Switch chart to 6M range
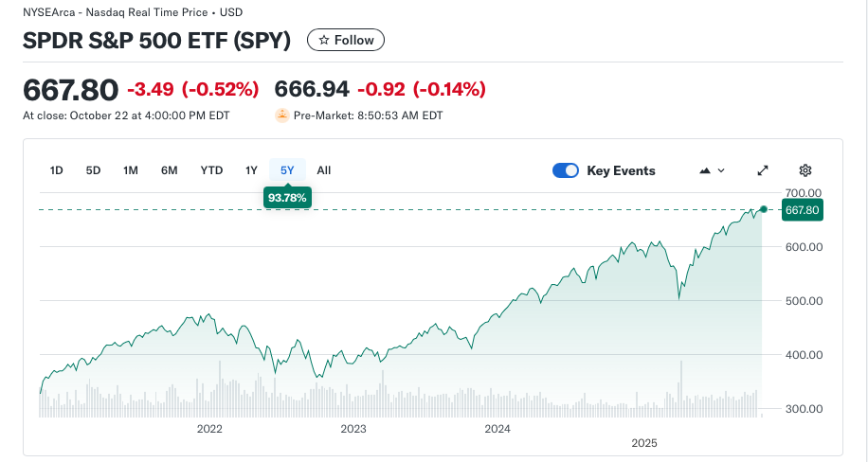The image size is (868, 462). [x=170, y=170]
